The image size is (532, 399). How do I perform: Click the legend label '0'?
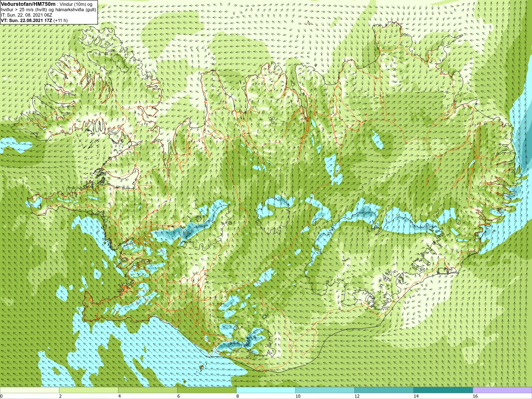tap(1, 396)
